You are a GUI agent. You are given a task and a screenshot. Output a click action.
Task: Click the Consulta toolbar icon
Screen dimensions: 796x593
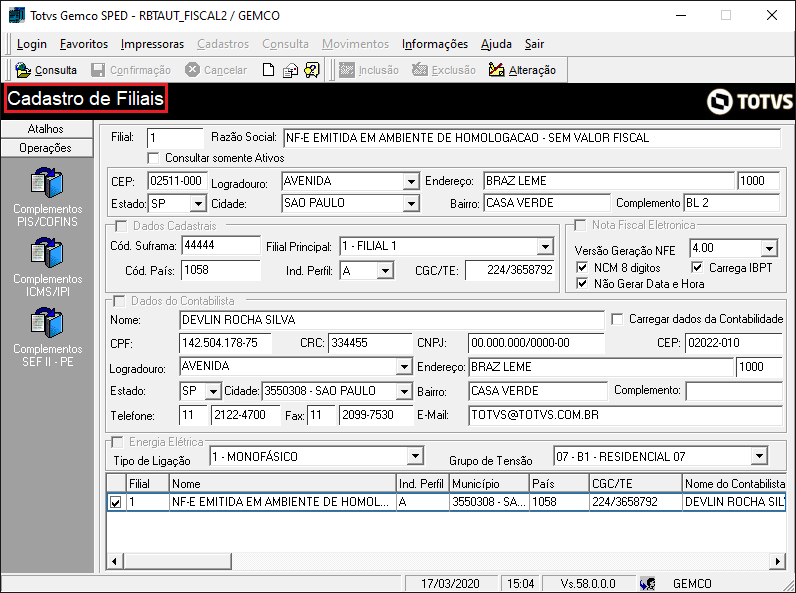[23, 70]
